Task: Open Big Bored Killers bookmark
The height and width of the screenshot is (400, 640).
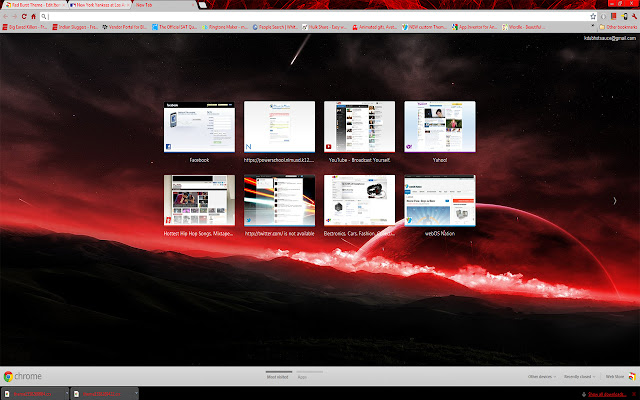Action: (x=25, y=27)
